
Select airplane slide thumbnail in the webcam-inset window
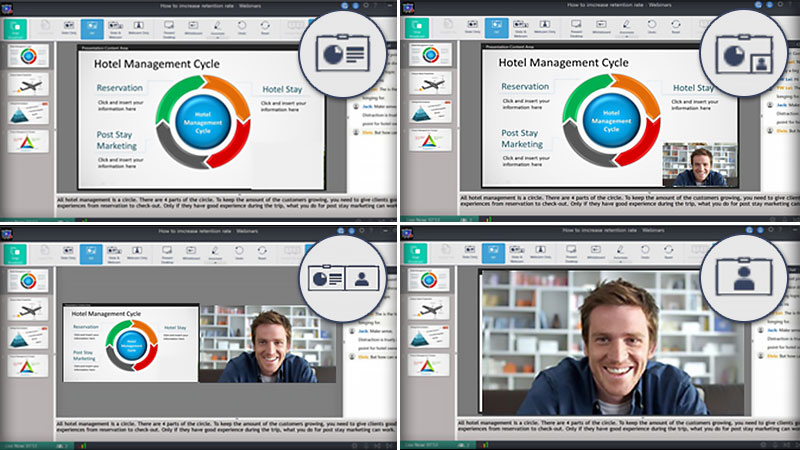(x=430, y=83)
